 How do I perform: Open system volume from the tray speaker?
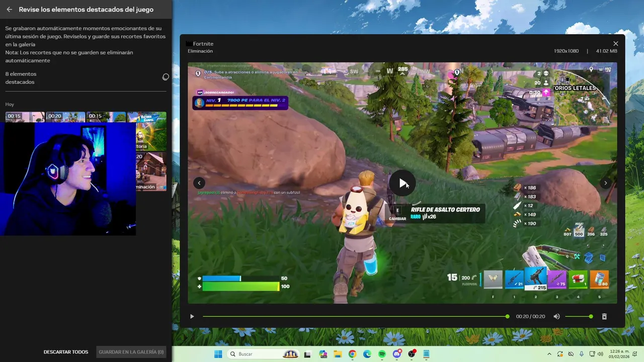600,354
